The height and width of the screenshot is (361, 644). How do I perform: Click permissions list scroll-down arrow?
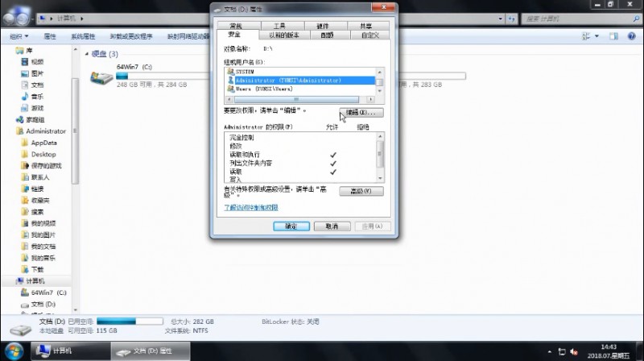coord(380,178)
